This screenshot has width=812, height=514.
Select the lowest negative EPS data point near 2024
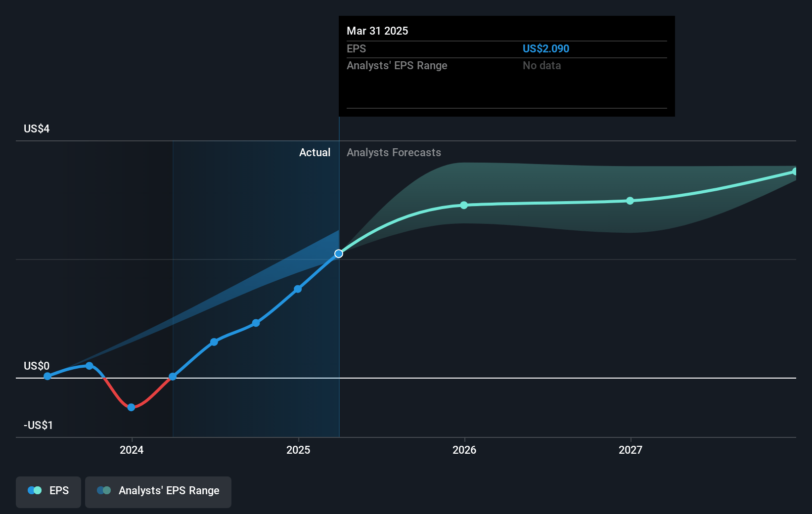(131, 407)
